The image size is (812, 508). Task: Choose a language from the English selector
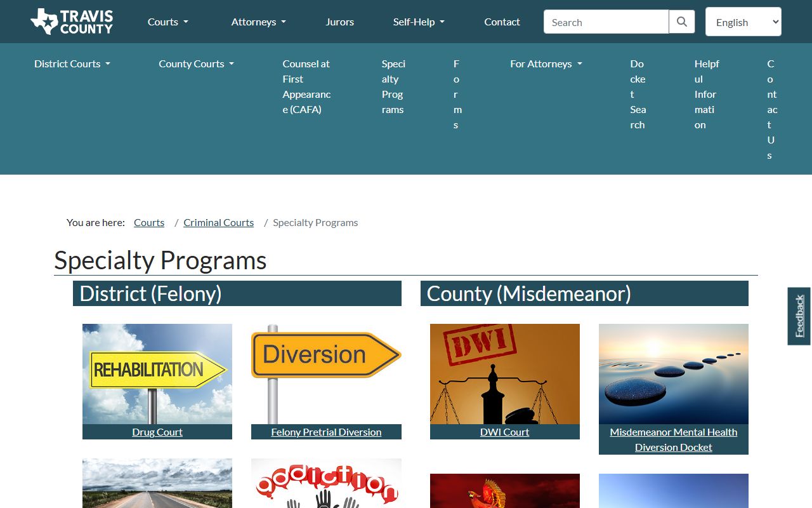click(x=743, y=22)
